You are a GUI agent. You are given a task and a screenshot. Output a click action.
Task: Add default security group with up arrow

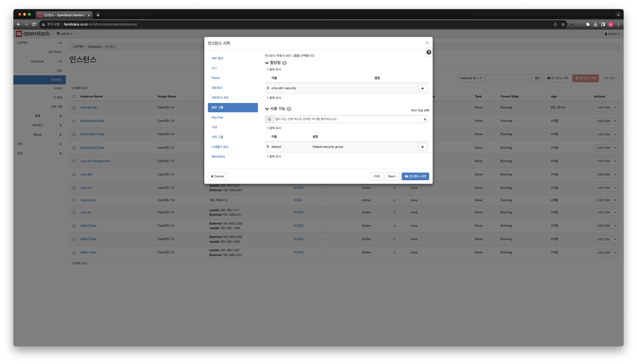click(x=422, y=147)
